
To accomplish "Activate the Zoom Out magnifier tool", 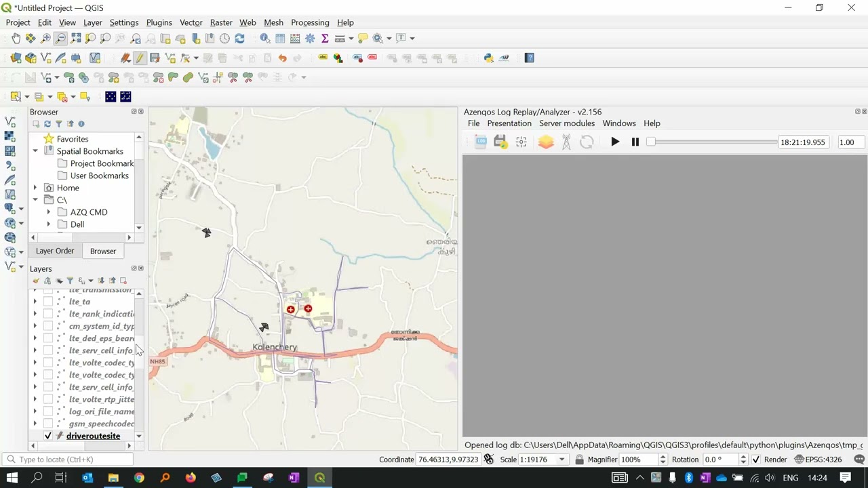I will [60, 39].
